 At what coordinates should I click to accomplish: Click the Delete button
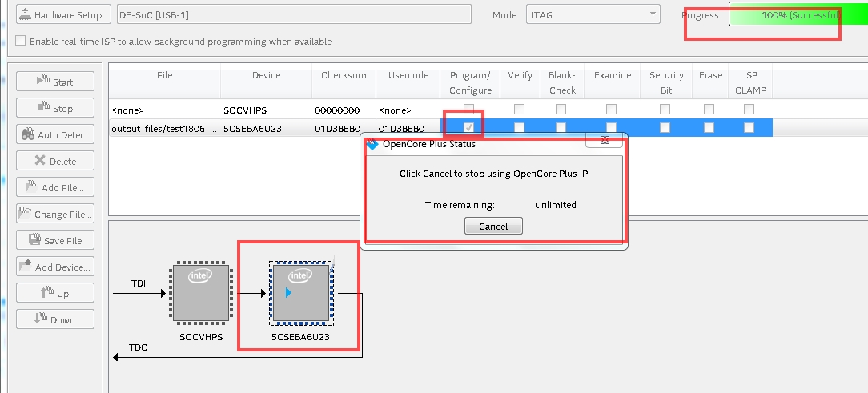[55, 161]
